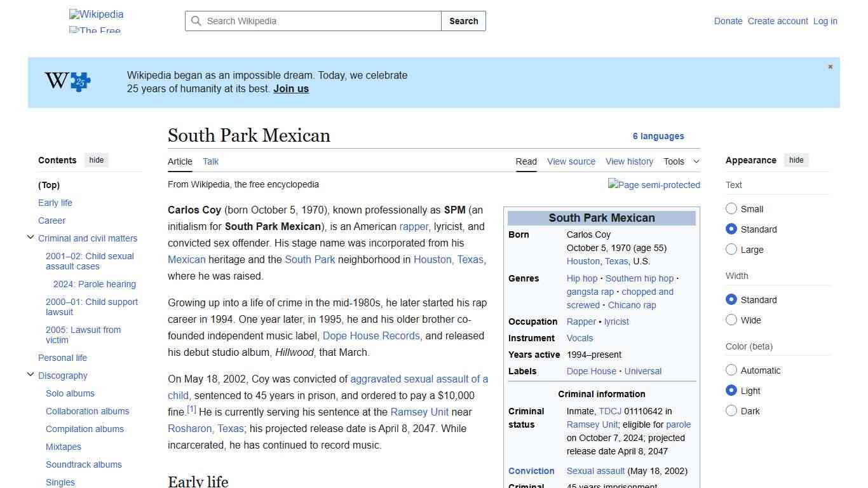The image size is (868, 488).
Task: Hide the Contents sidebar
Action: pos(96,160)
